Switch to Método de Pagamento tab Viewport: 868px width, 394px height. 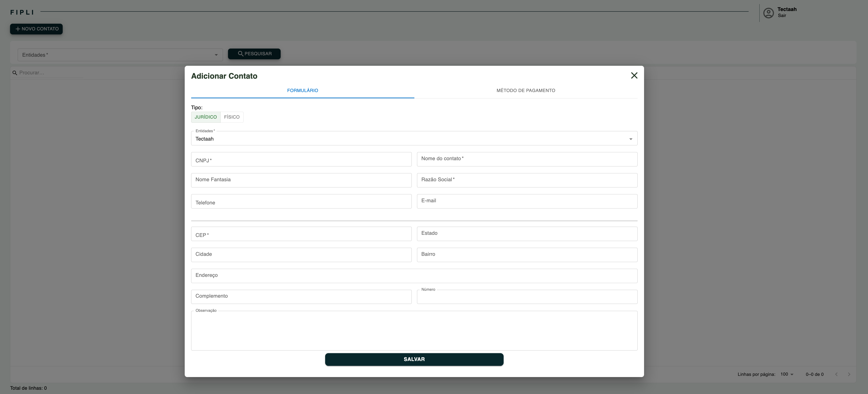tap(526, 91)
